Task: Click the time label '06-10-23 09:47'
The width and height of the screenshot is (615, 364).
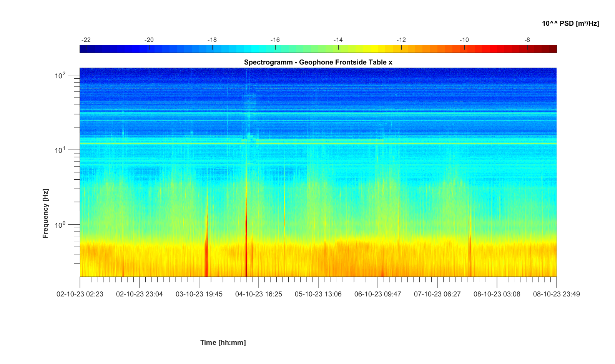Action: 378,294
